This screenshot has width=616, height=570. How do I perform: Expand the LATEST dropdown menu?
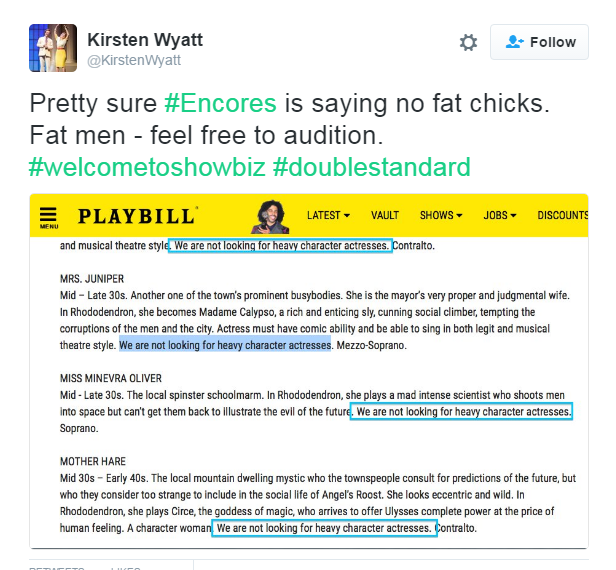coord(328,215)
